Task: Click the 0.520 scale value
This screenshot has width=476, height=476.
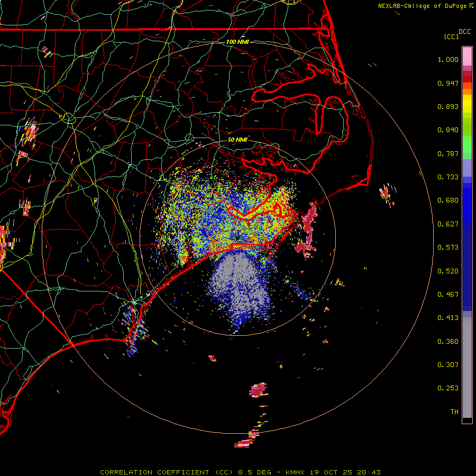Action: (x=448, y=271)
